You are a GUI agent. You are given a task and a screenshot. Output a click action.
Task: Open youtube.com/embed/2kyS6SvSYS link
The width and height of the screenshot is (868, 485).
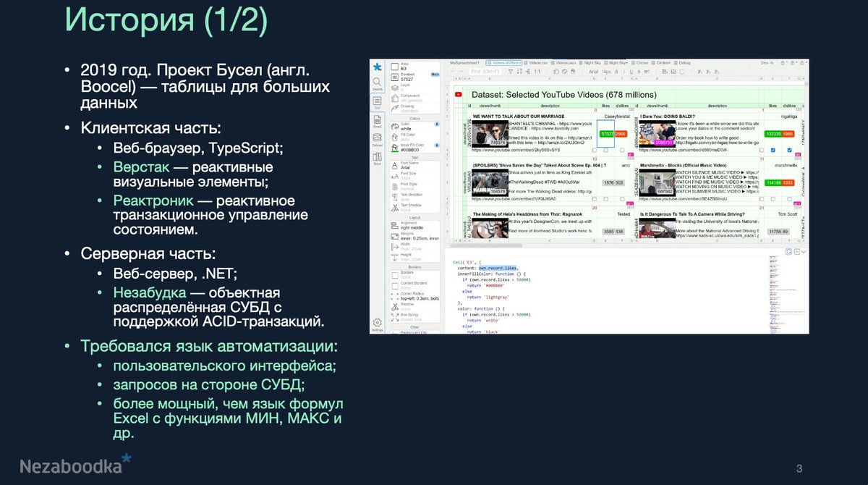pos(516,150)
